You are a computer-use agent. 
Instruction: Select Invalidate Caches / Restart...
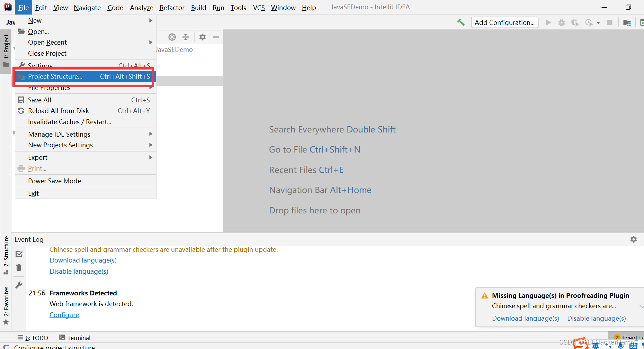coord(86,122)
